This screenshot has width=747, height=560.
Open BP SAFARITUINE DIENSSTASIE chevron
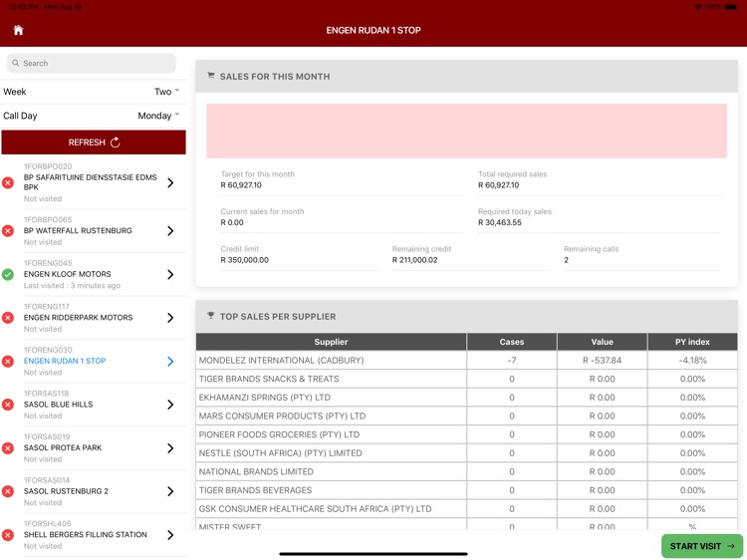pos(170,182)
